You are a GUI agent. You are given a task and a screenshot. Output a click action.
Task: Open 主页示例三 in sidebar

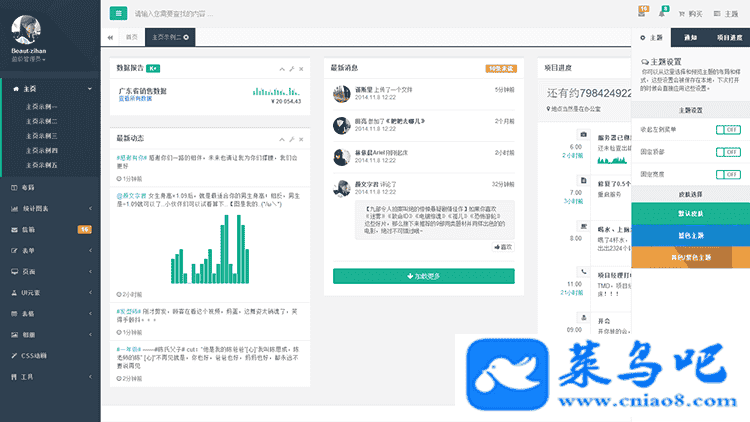click(41, 136)
